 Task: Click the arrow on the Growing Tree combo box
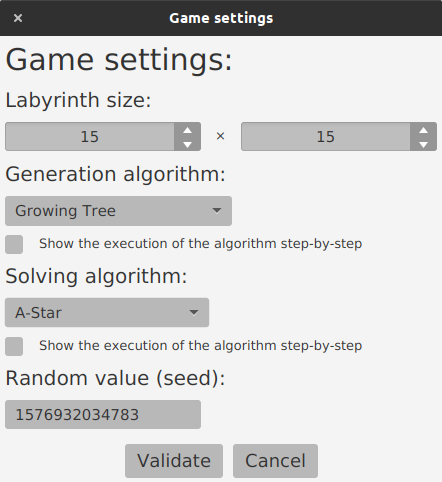click(x=217, y=211)
